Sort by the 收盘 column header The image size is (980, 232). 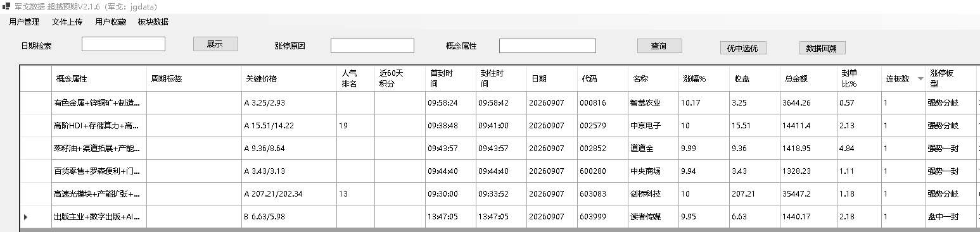[754, 79]
